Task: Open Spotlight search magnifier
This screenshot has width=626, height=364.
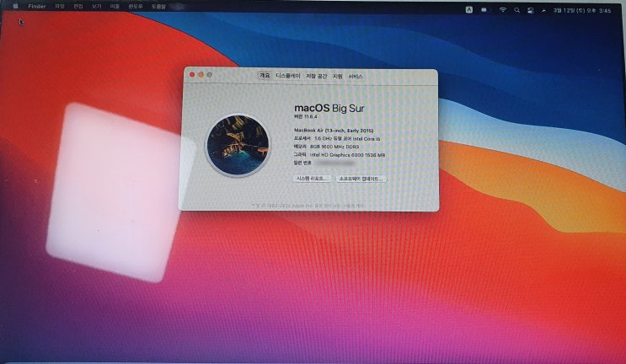Action: 517,10
